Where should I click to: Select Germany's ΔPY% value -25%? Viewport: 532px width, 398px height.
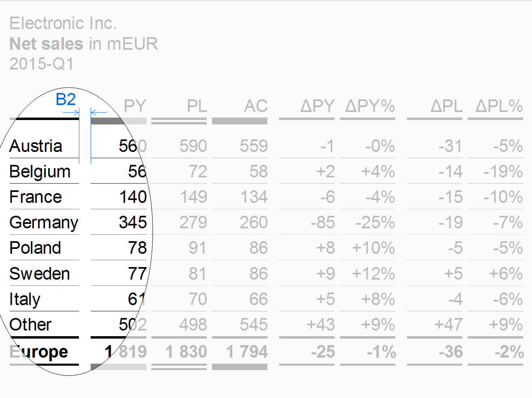click(x=375, y=222)
